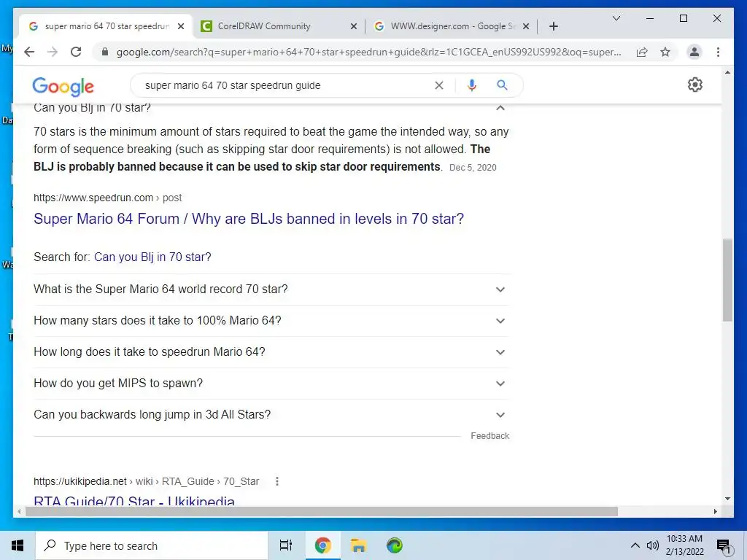Go back to the previous page

29,52
